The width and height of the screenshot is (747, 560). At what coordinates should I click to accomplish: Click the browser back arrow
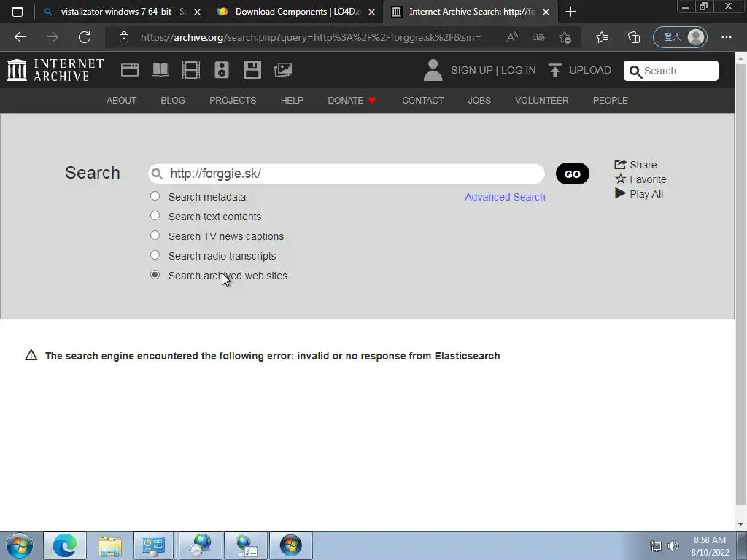[x=20, y=37]
